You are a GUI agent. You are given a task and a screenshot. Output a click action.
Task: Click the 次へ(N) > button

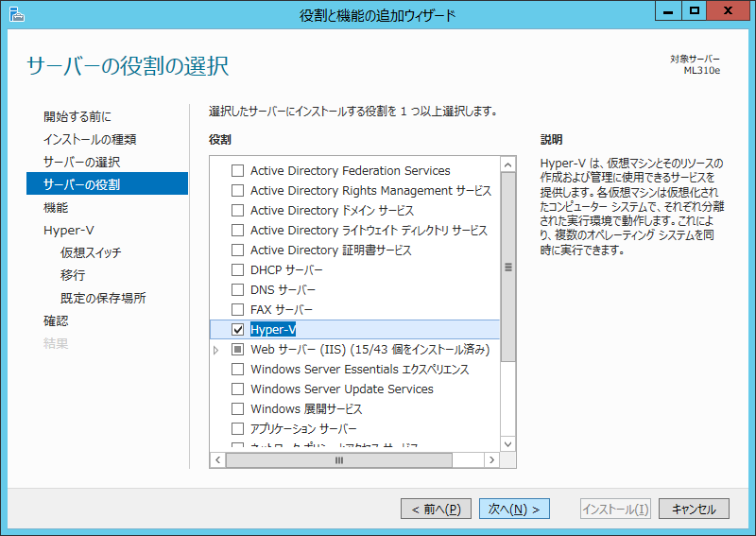coord(514,509)
